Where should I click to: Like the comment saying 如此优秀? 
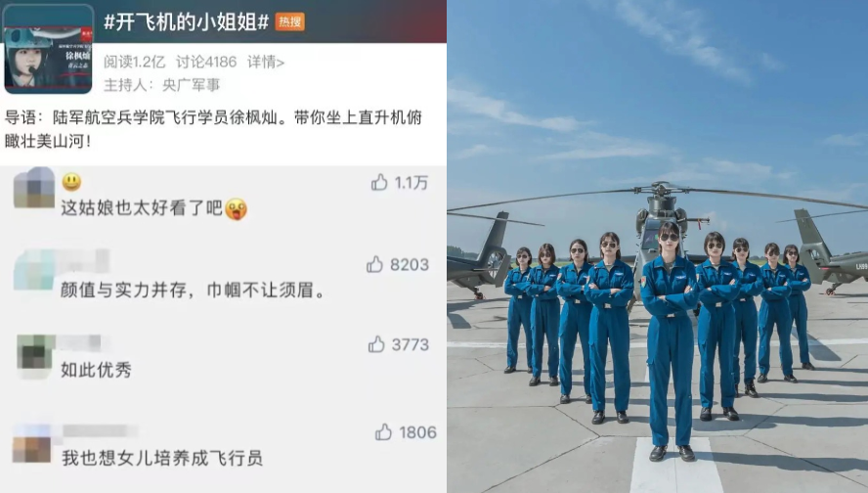(376, 344)
